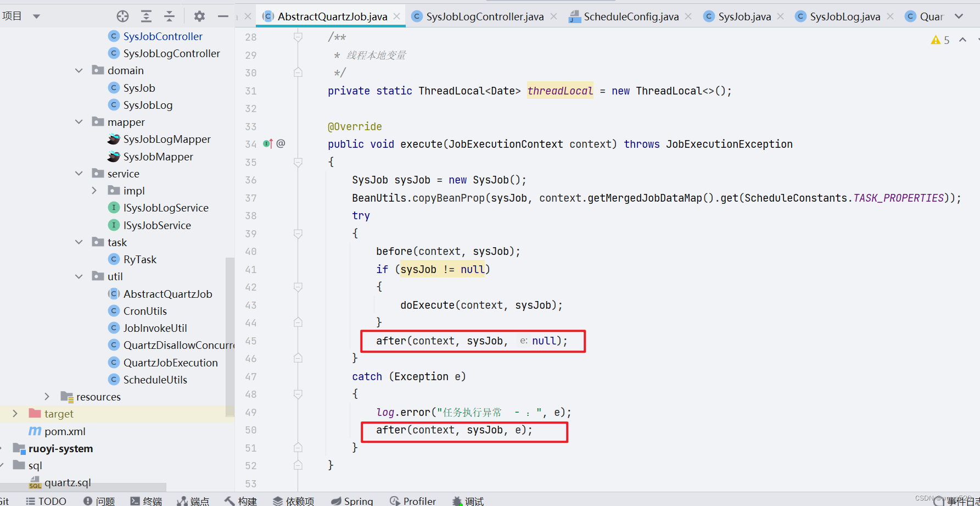Open ISysJobService interface
Image resolution: width=980 pixels, height=506 pixels.
157,225
